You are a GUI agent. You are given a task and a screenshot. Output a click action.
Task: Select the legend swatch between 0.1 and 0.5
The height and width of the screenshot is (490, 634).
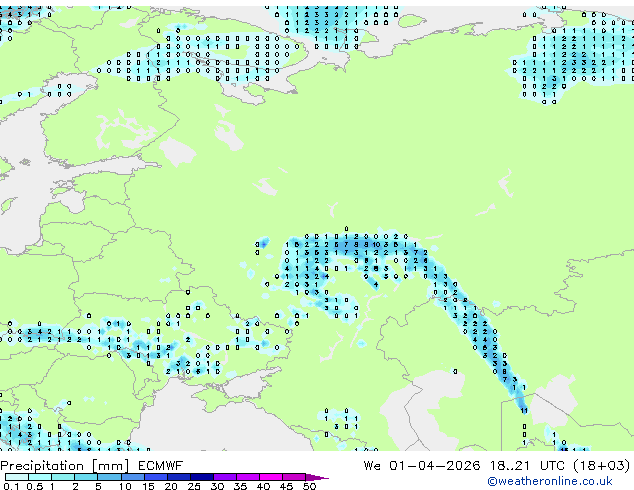tap(17, 477)
